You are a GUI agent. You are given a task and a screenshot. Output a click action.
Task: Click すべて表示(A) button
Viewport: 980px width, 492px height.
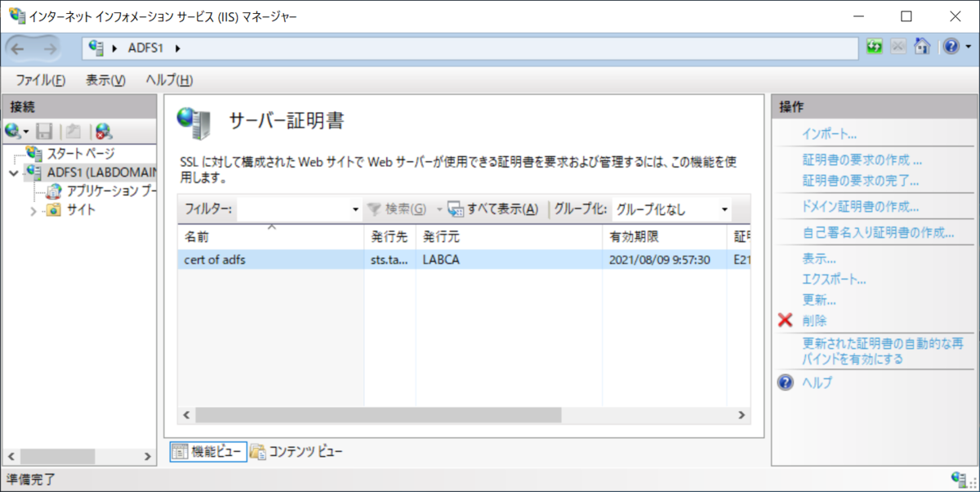pos(493,209)
